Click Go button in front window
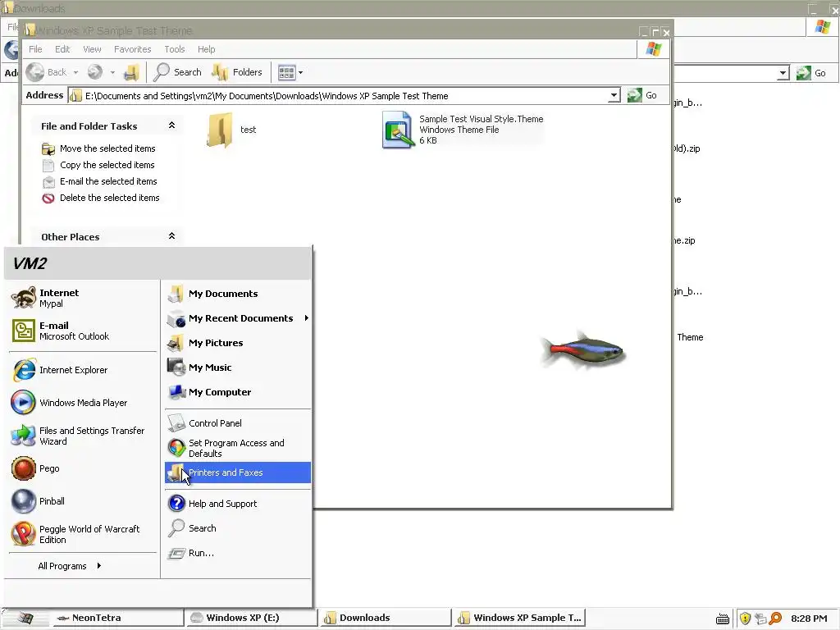840x630 pixels. (643, 95)
